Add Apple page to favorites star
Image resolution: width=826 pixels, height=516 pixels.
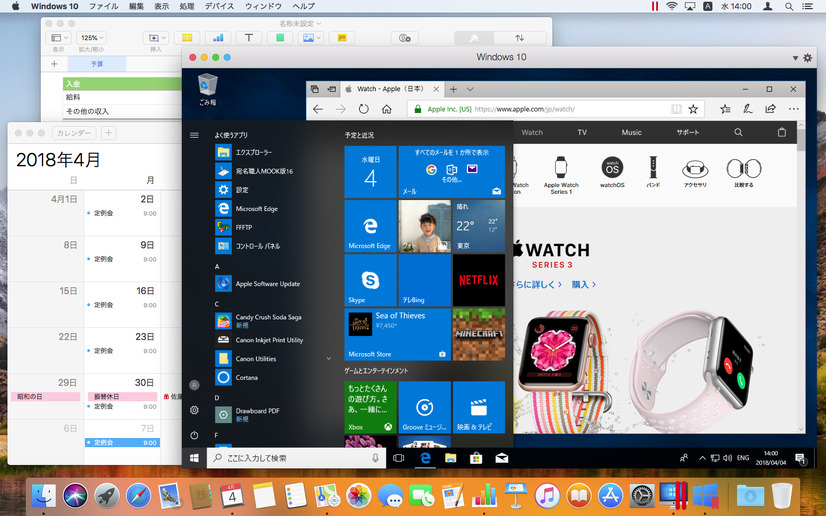pos(693,109)
